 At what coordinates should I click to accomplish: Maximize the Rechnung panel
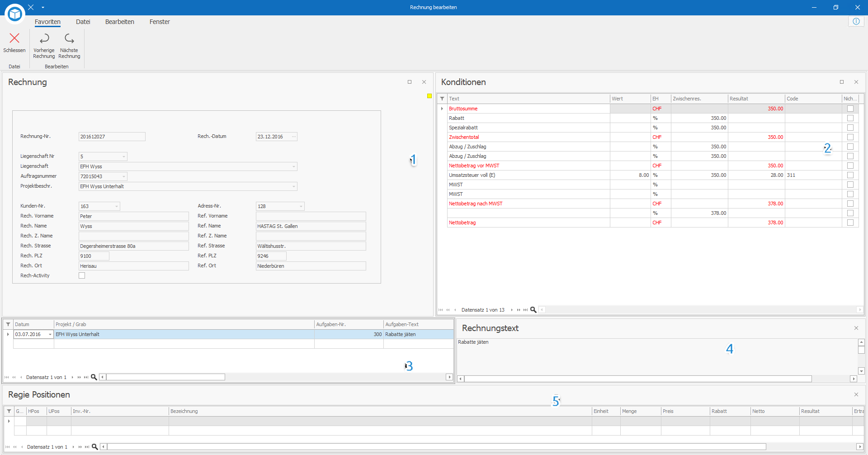click(x=410, y=82)
